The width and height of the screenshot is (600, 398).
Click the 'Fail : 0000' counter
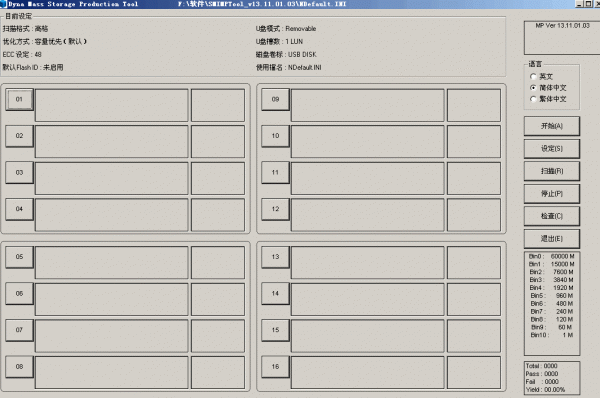pyautogui.click(x=542, y=382)
